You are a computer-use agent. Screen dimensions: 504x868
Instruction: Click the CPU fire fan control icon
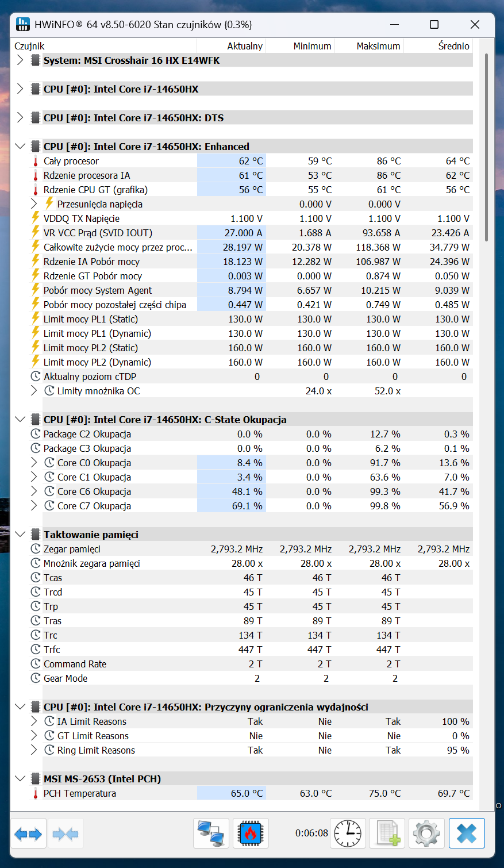[251, 834]
